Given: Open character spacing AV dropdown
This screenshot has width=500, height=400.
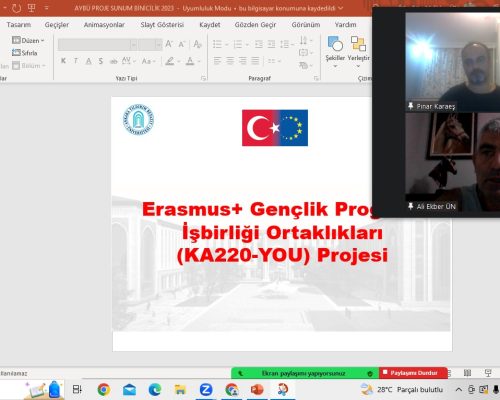Looking at the screenshot, I should [129, 61].
